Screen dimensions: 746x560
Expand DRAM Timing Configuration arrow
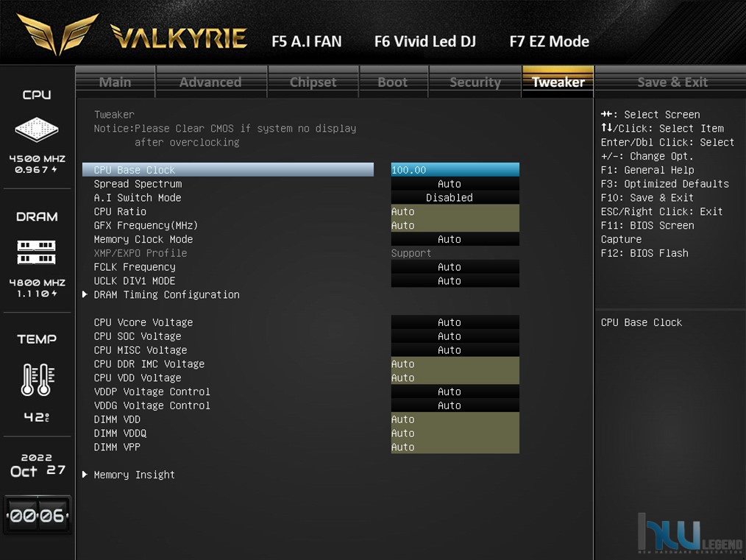[85, 294]
